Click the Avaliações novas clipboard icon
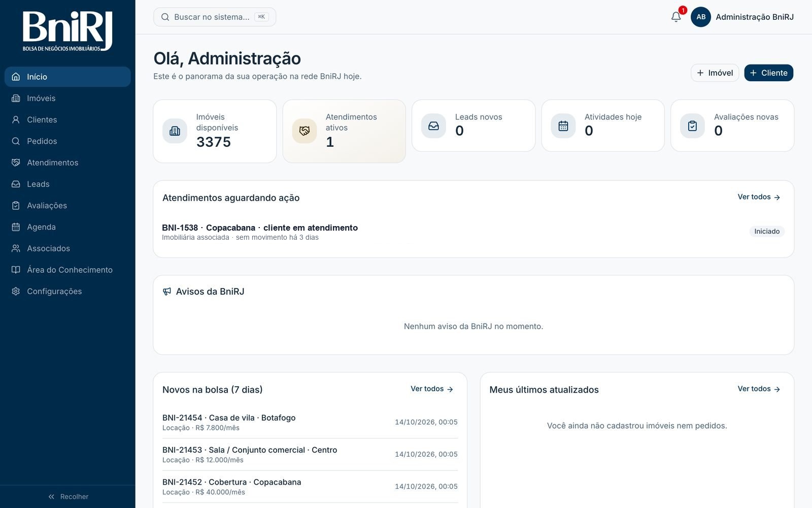 (x=693, y=125)
